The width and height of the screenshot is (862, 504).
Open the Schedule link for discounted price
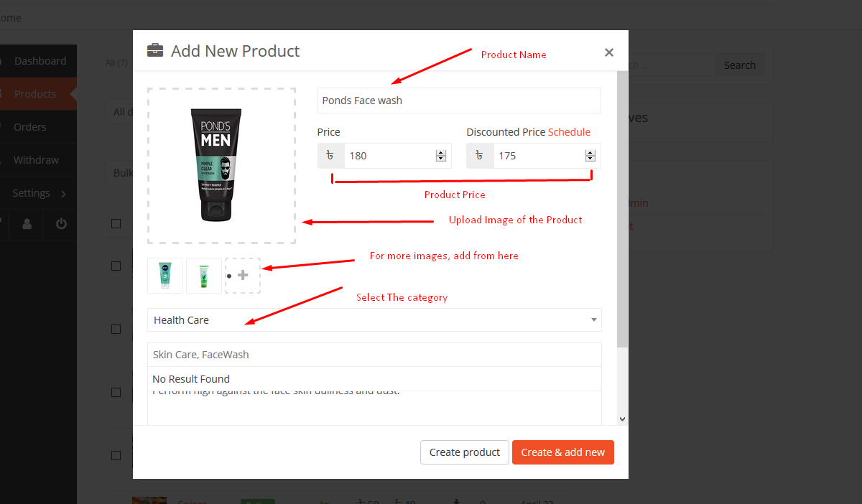click(569, 132)
